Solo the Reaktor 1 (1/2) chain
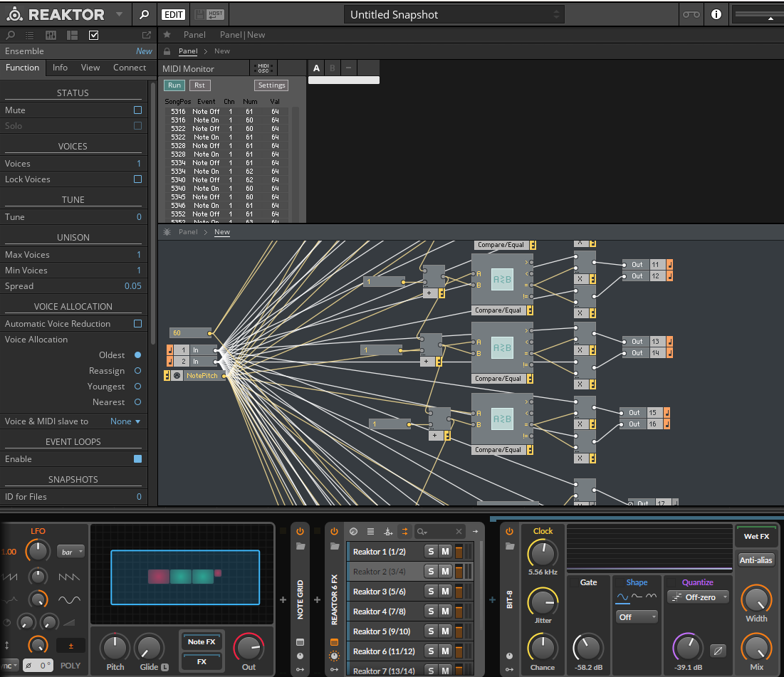Viewport: 784px width, 677px height. point(431,552)
